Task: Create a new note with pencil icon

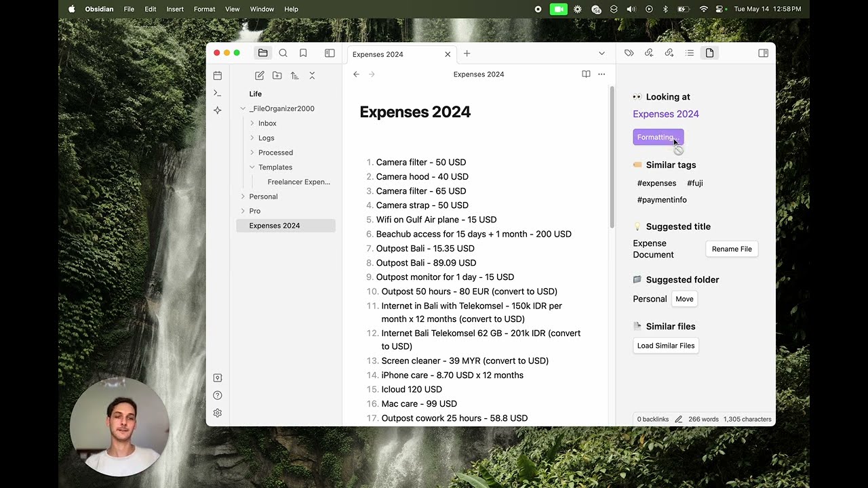Action: pyautogui.click(x=259, y=75)
